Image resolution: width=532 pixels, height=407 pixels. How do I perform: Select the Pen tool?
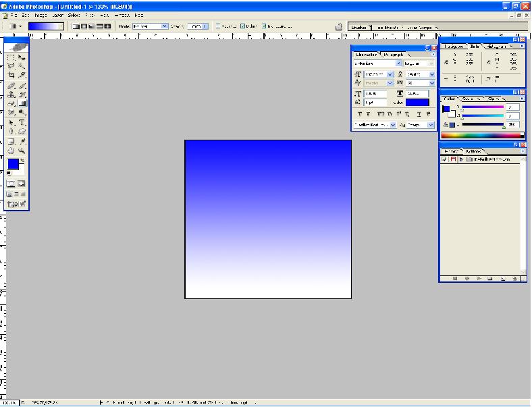tap(11, 131)
